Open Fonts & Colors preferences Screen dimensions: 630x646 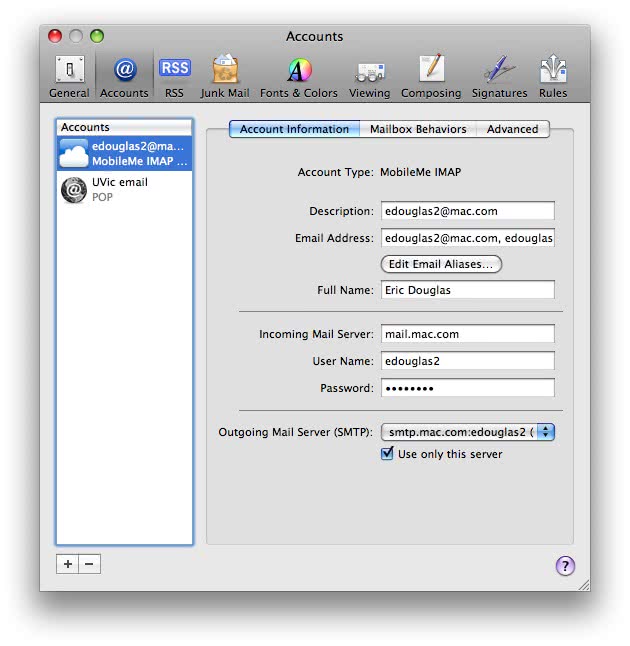click(x=299, y=77)
